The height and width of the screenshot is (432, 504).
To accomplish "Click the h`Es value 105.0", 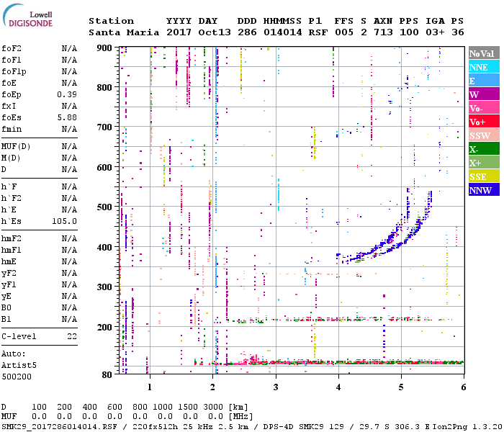I will (x=65, y=222).
